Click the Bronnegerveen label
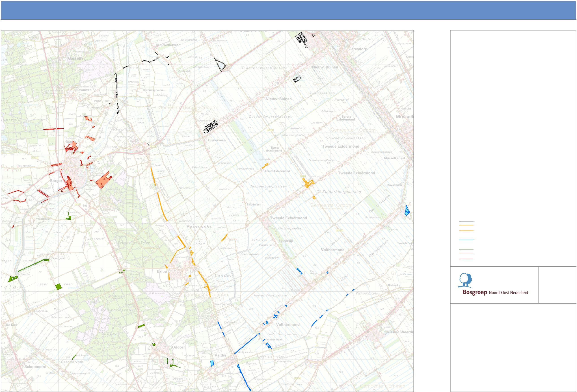577x392 pixels. 153,90
